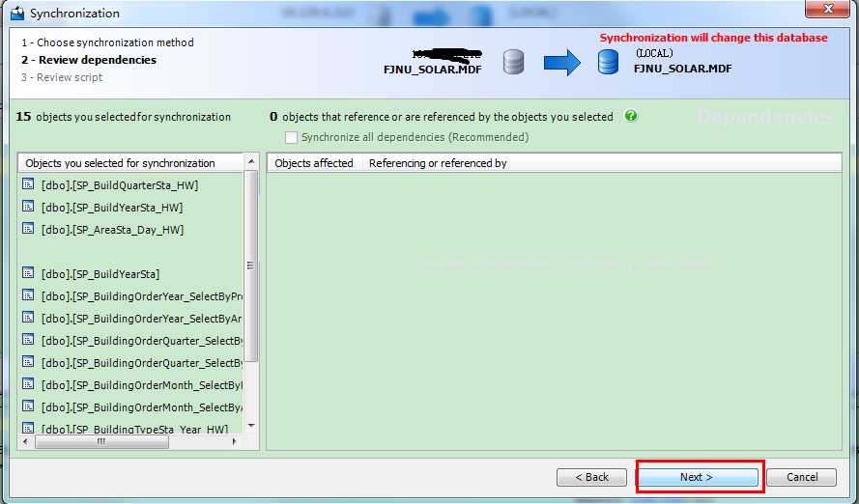859x504 pixels.
Task: Click the local target blue database icon
Action: click(x=608, y=62)
